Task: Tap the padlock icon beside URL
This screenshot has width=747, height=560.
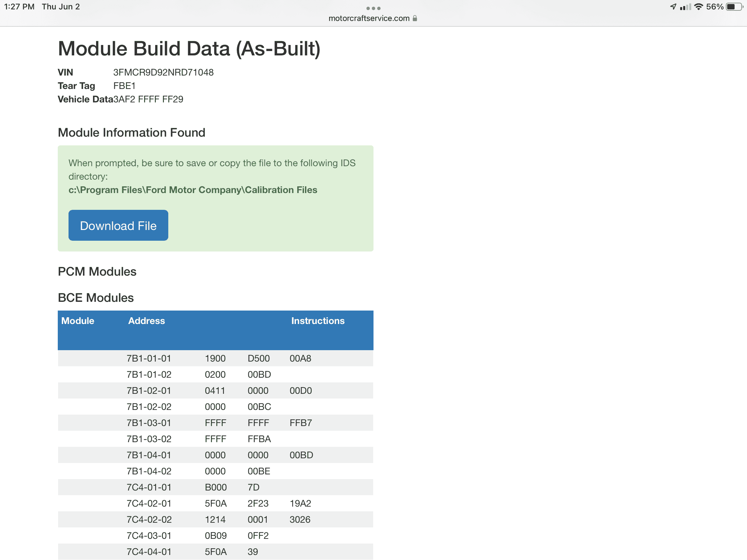Action: pos(415,18)
